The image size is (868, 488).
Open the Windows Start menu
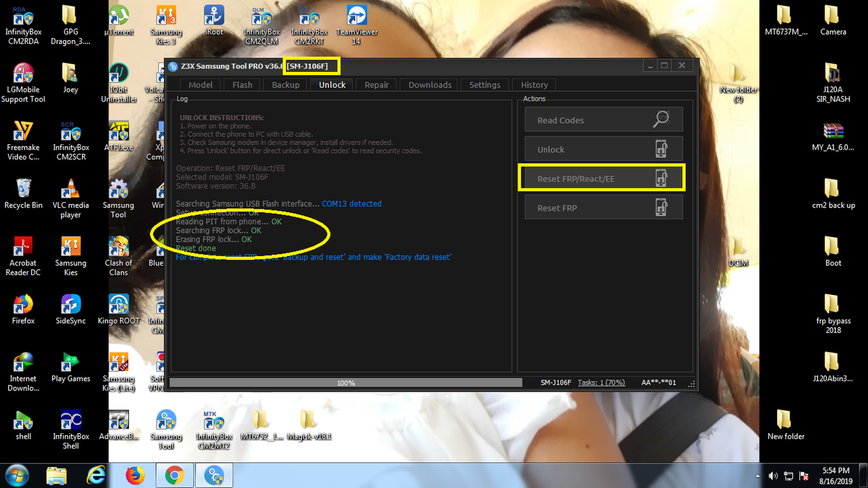[x=16, y=475]
